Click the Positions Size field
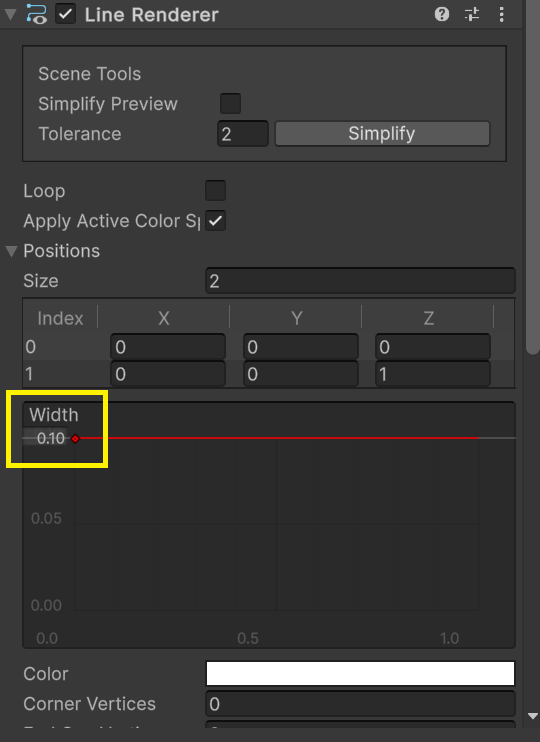Viewport: 540px width, 742px height. point(360,281)
